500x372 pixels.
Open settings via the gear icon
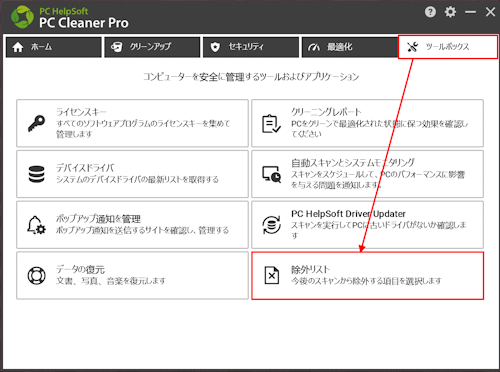(x=450, y=12)
